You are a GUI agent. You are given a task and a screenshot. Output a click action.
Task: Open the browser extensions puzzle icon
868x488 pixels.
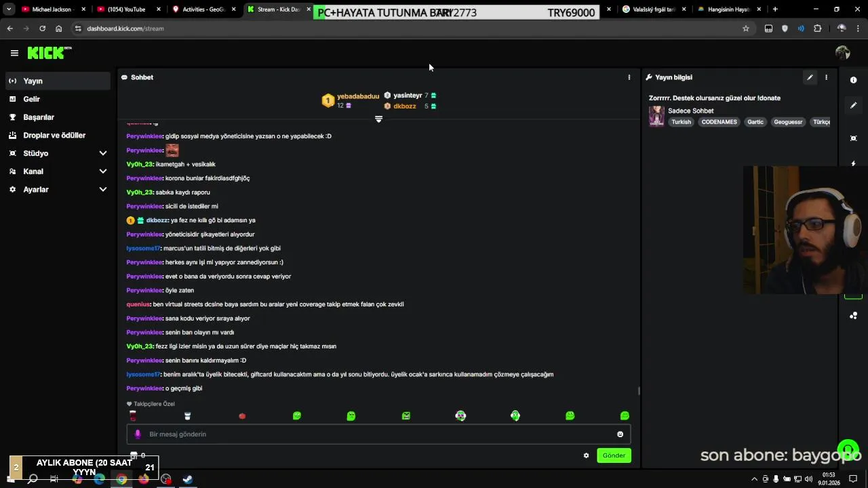pyautogui.click(x=817, y=28)
